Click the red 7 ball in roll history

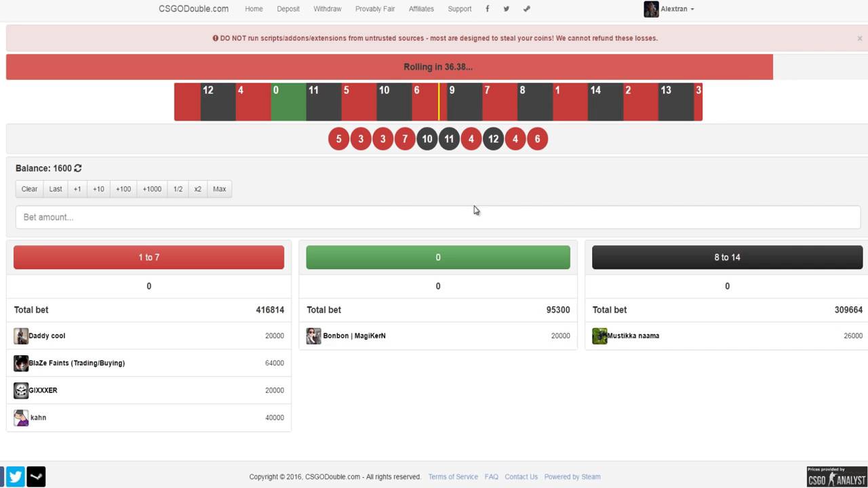coord(405,139)
